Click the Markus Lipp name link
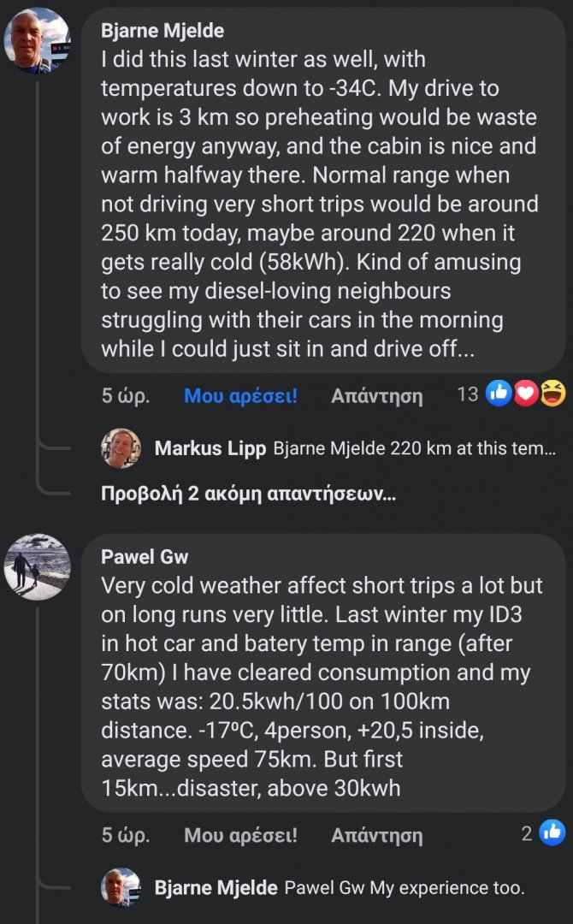 coord(210,449)
